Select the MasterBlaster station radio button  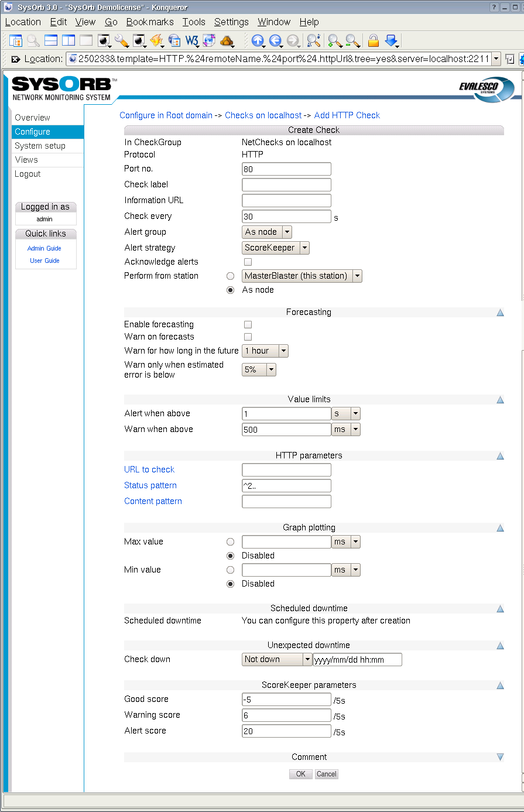pos(230,276)
